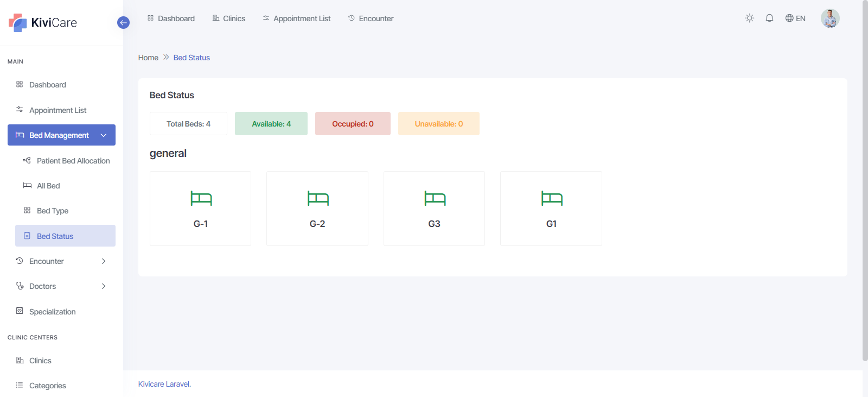Click the page vertical scrollbar
Image resolution: width=868 pixels, height=397 pixels.
tap(865, 179)
